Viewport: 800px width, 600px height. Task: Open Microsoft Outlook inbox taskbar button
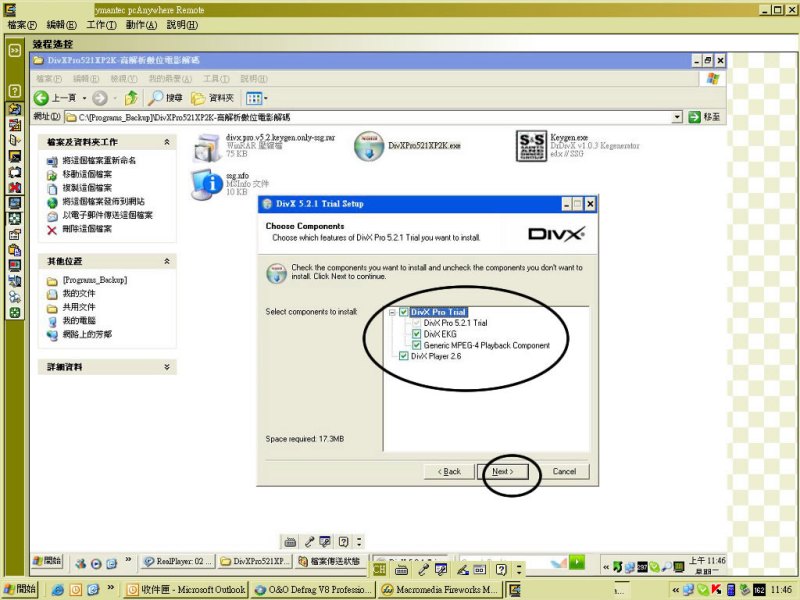186,590
